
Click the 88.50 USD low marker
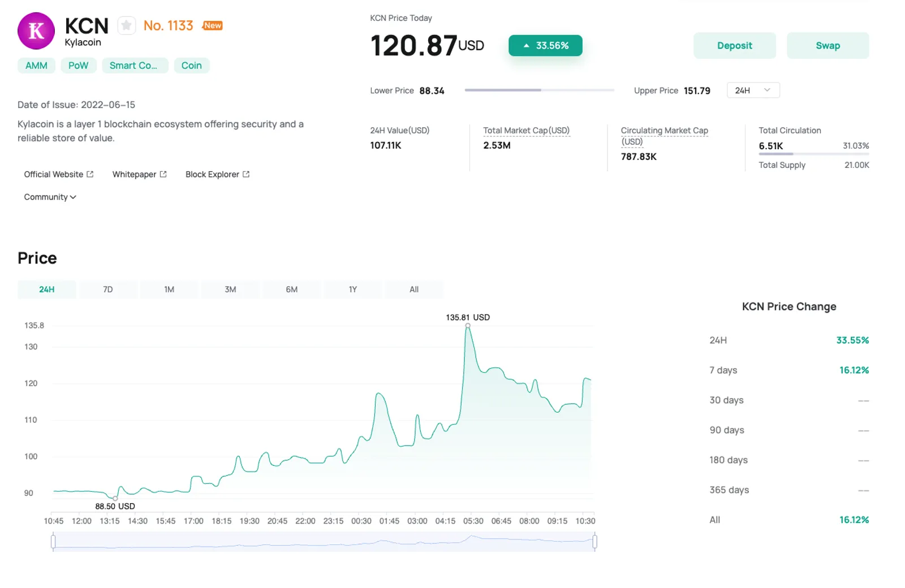coord(115,498)
